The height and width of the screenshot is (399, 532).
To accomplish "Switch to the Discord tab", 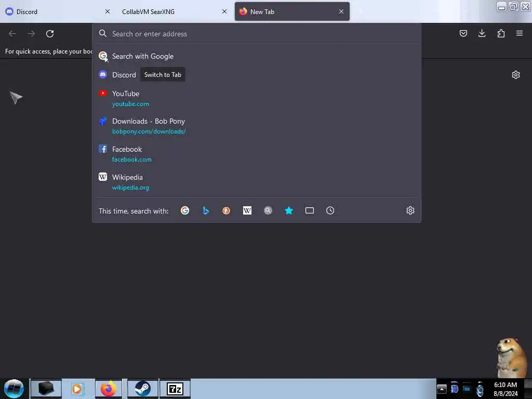I will pyautogui.click(x=54, y=11).
